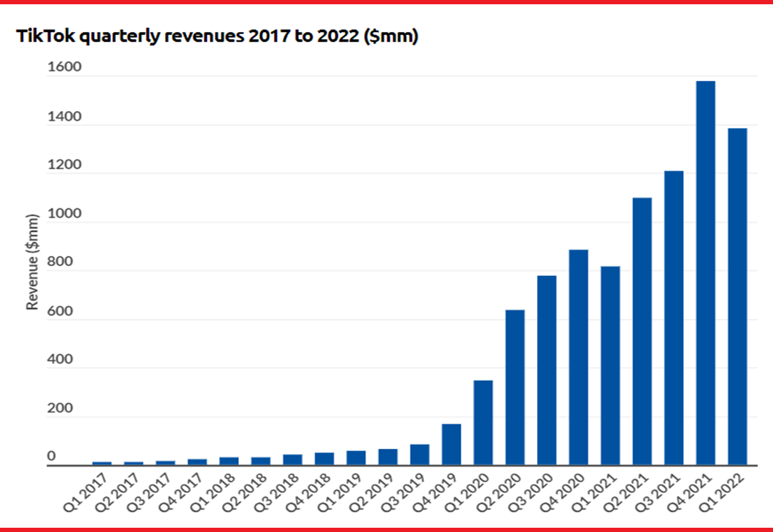Click the 'Q2 2020' x-axis label
773x532 pixels.
[x=499, y=491]
